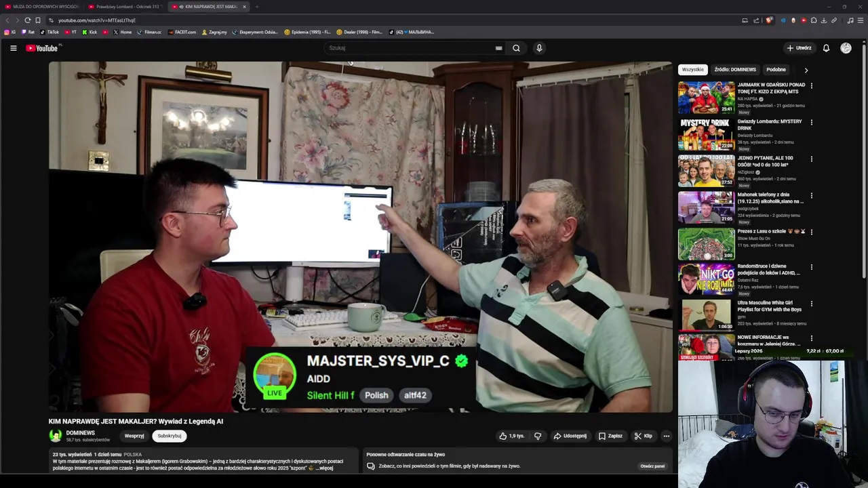Open options menu for the Ultra Masculine playlist video
Screen dimensions: 868x488
pos(811,304)
